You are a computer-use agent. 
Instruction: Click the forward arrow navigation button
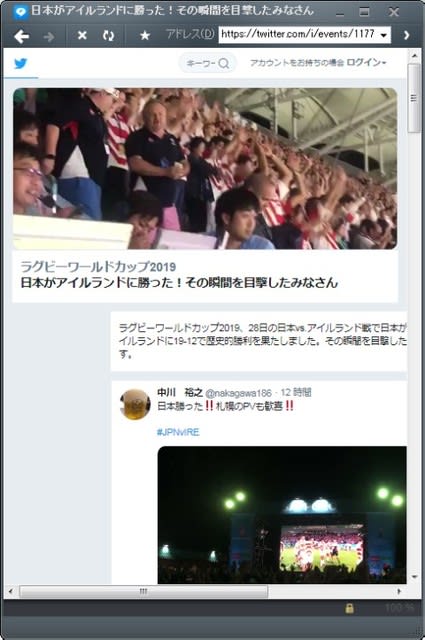(x=49, y=37)
